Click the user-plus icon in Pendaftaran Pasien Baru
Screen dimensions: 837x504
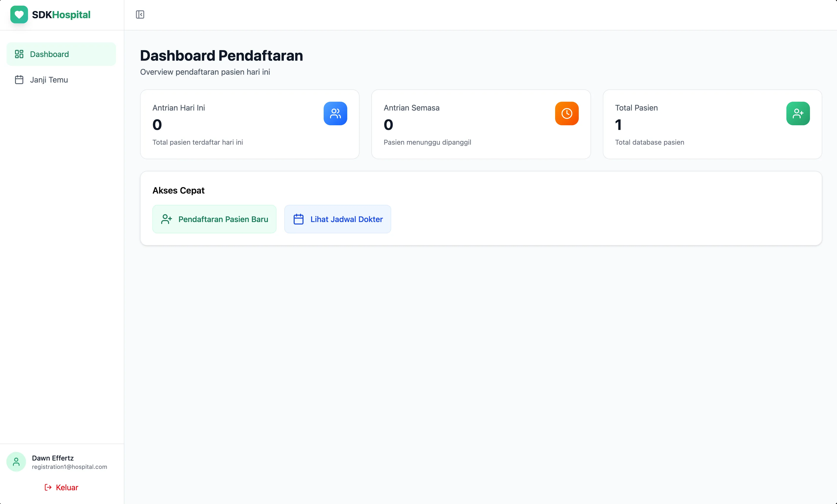[x=166, y=219]
